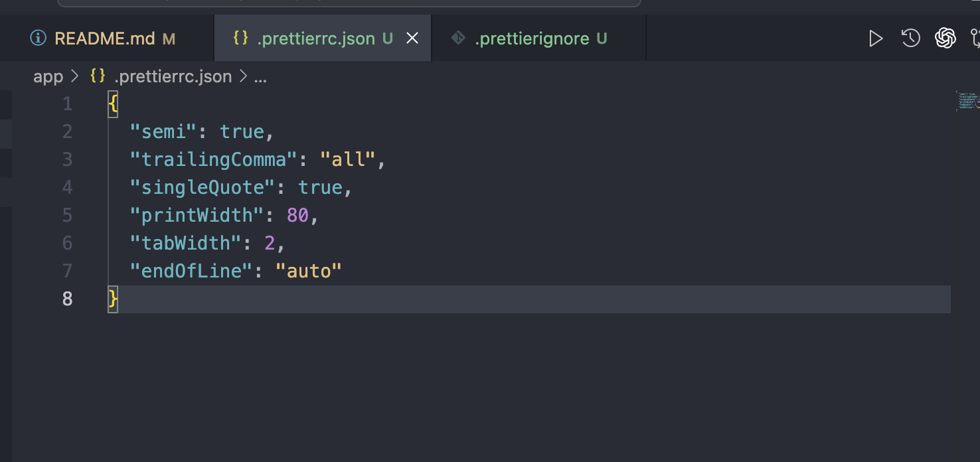980x462 pixels.
Task: Expand the breadcrumb ellipsis symbol list
Action: coord(260,76)
